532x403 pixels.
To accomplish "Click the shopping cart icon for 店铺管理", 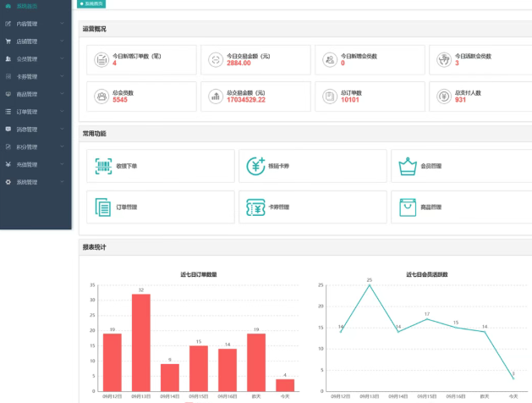I will tap(8, 41).
